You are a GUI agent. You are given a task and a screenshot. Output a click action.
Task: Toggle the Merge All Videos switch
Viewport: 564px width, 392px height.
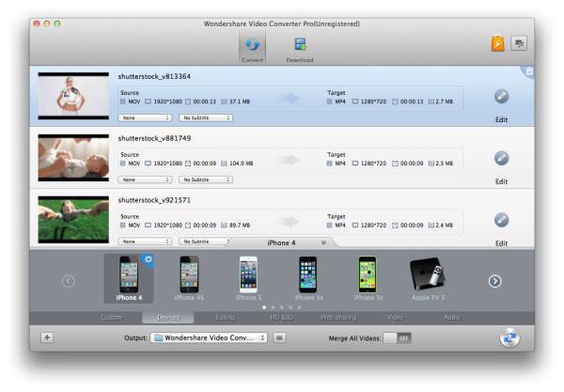tap(397, 338)
